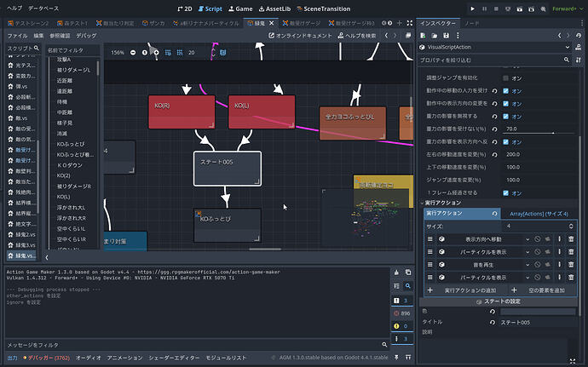Enable the 調整ジャンプを有効化 checkbox

coord(505,78)
